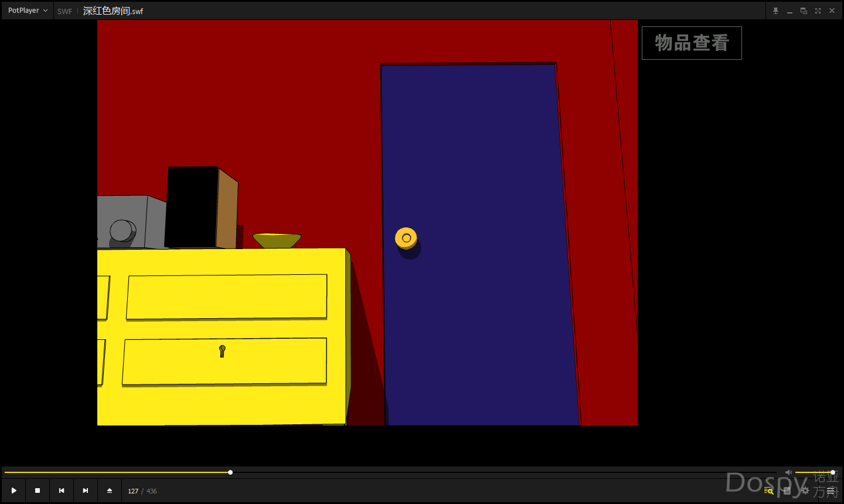
Task: Open settings gear in control bar
Action: click(805, 491)
